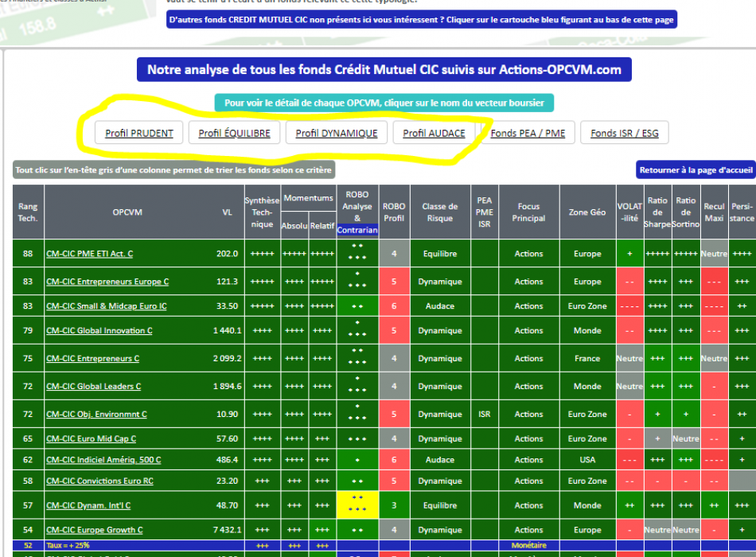View the CM-CIC Global Innovation C fund
756x557 pixels.
pyautogui.click(x=99, y=331)
